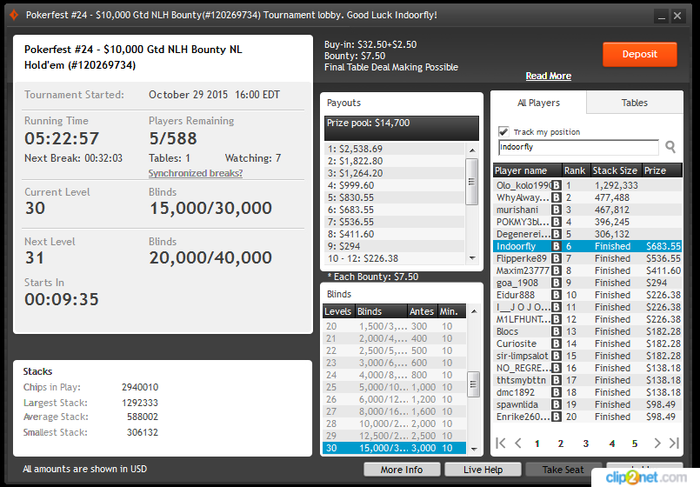700x487 pixels.
Task: Minimize the tournament lobby window
Action: pyautogui.click(x=662, y=16)
